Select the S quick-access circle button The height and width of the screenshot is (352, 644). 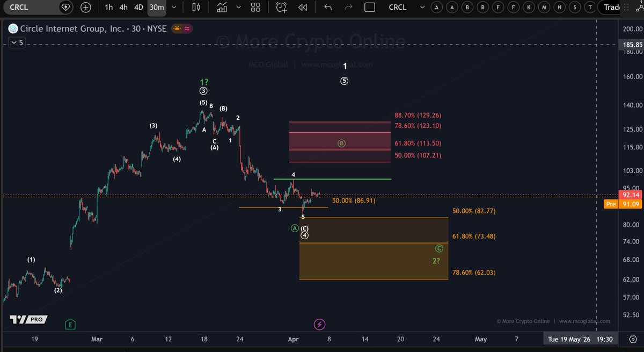point(575,8)
